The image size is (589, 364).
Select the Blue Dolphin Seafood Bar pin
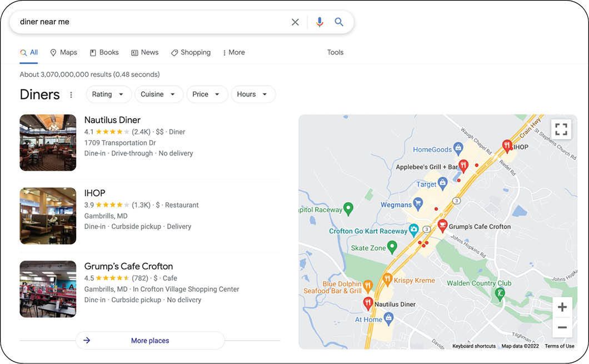click(x=368, y=286)
